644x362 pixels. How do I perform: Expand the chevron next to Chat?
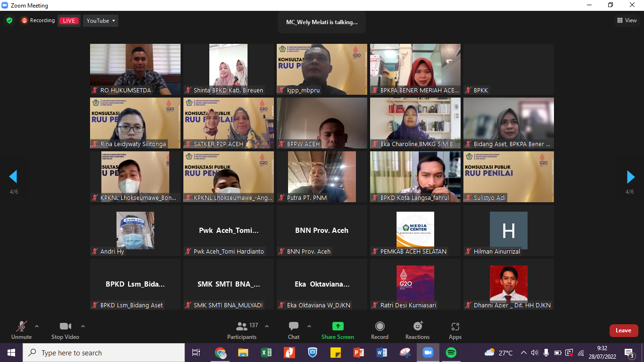point(309,326)
